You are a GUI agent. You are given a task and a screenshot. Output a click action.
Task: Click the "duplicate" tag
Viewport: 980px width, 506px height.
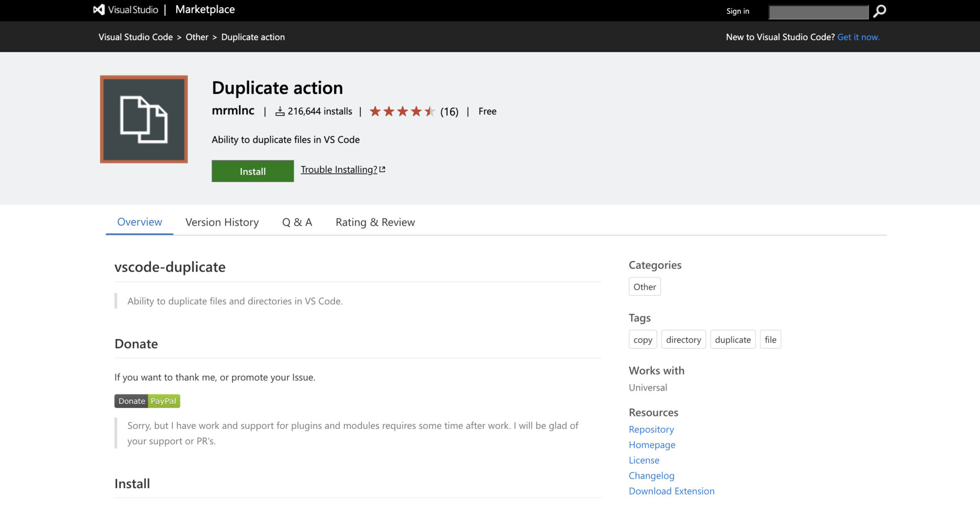pyautogui.click(x=733, y=339)
